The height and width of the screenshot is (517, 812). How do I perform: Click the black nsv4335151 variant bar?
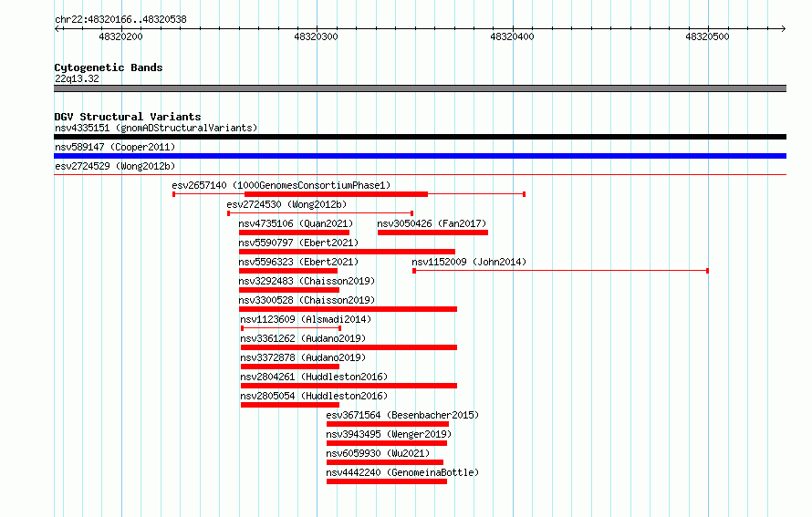420,137
